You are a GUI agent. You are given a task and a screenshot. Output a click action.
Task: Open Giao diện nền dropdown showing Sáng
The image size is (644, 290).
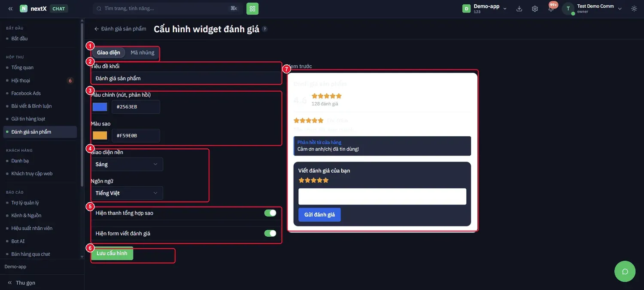127,164
